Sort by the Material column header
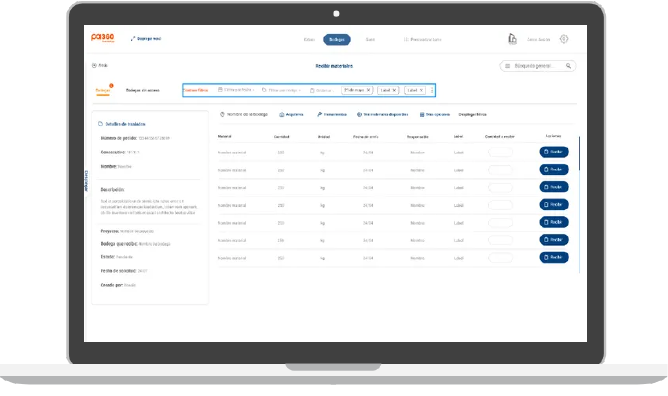The height and width of the screenshot is (396, 668). pyautogui.click(x=225, y=137)
